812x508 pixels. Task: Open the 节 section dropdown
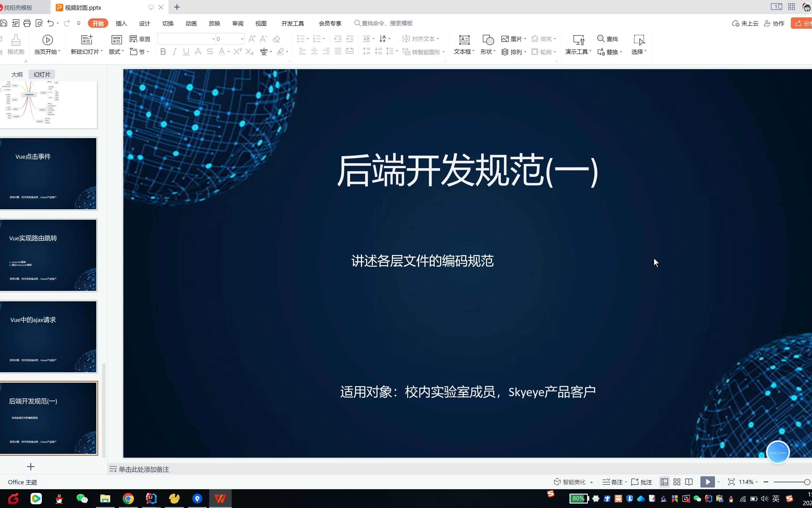(140, 52)
